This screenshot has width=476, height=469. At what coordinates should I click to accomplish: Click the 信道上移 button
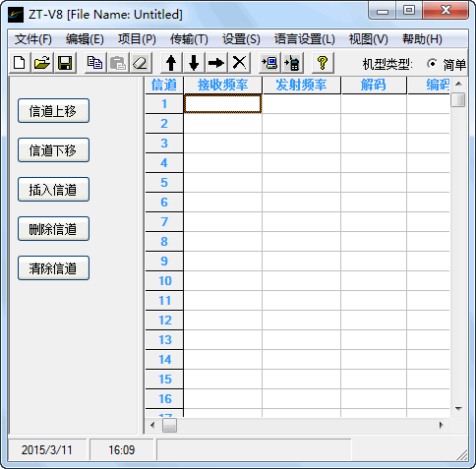point(53,111)
